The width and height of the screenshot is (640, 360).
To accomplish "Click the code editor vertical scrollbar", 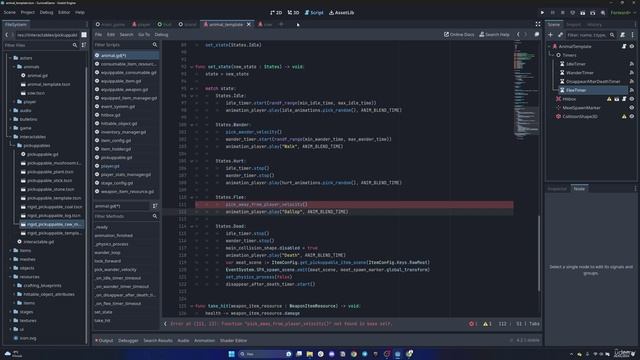I will (x=540, y=253).
